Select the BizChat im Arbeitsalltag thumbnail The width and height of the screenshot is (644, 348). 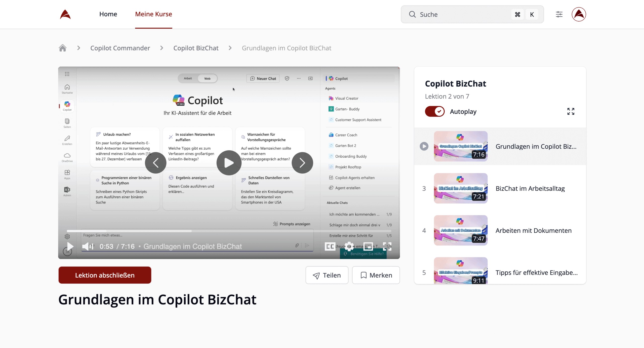(461, 188)
